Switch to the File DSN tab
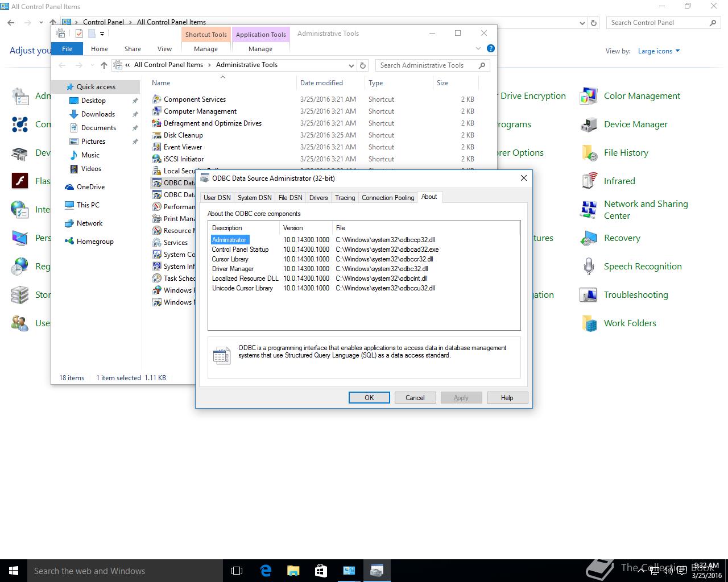 click(290, 198)
